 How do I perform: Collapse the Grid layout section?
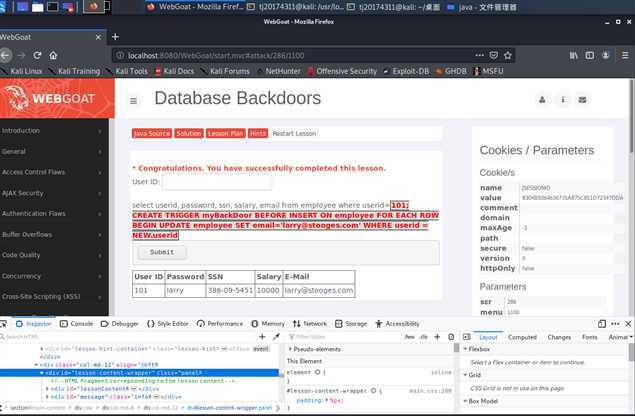point(466,375)
